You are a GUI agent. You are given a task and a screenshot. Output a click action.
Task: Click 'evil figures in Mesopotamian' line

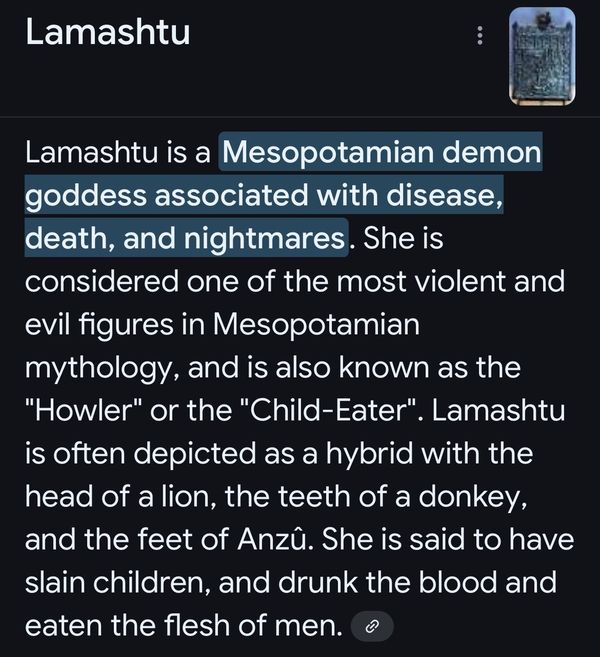point(222,324)
